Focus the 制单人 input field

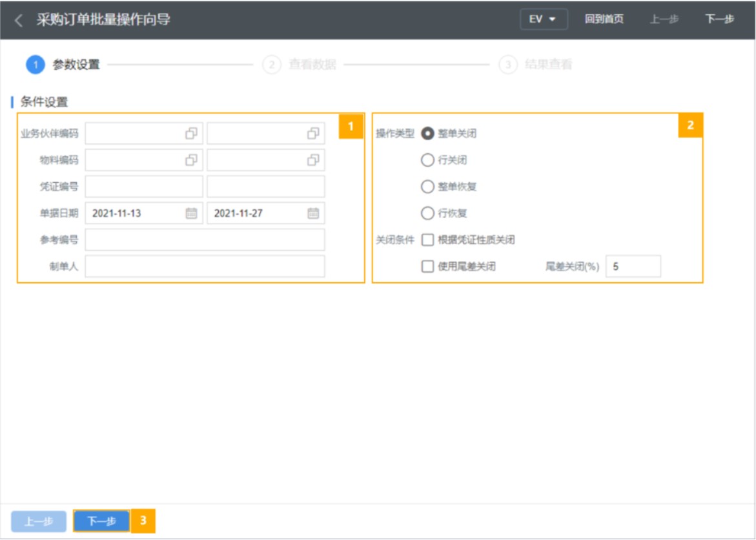[205, 266]
